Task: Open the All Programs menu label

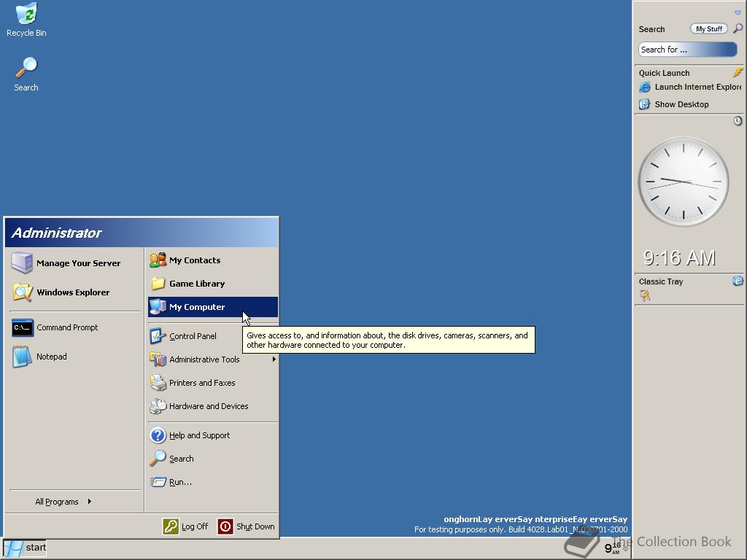Action: [x=57, y=502]
